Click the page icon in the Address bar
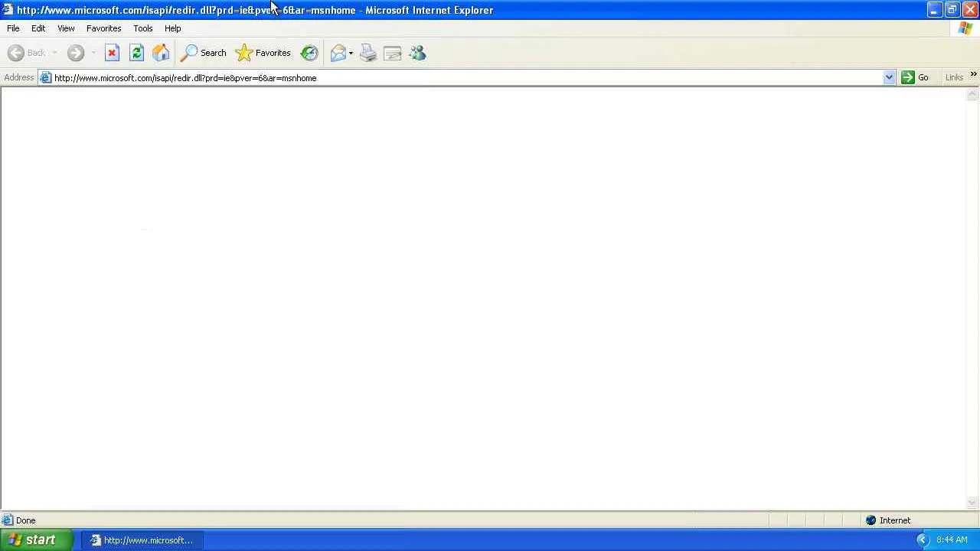 tap(46, 77)
